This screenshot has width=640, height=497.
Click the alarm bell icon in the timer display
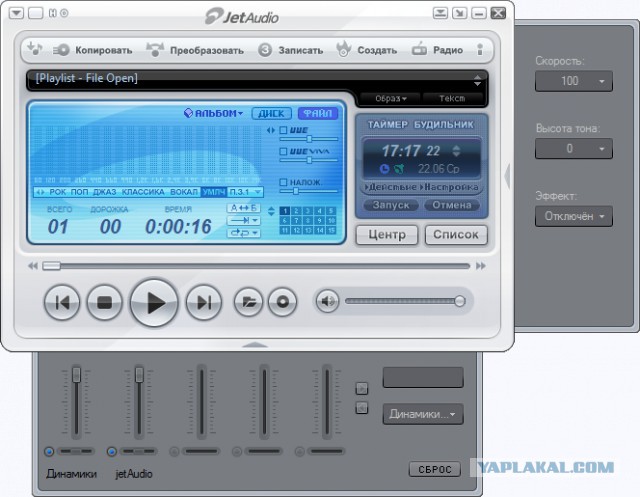pos(399,169)
